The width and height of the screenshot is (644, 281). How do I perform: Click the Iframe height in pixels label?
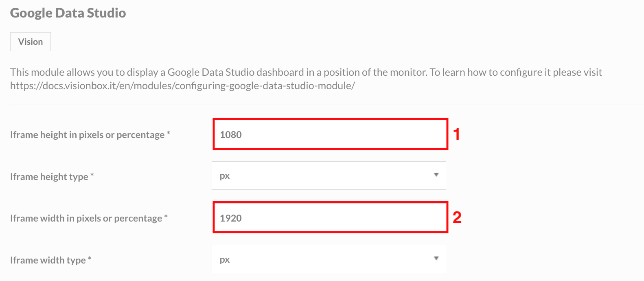click(x=90, y=134)
